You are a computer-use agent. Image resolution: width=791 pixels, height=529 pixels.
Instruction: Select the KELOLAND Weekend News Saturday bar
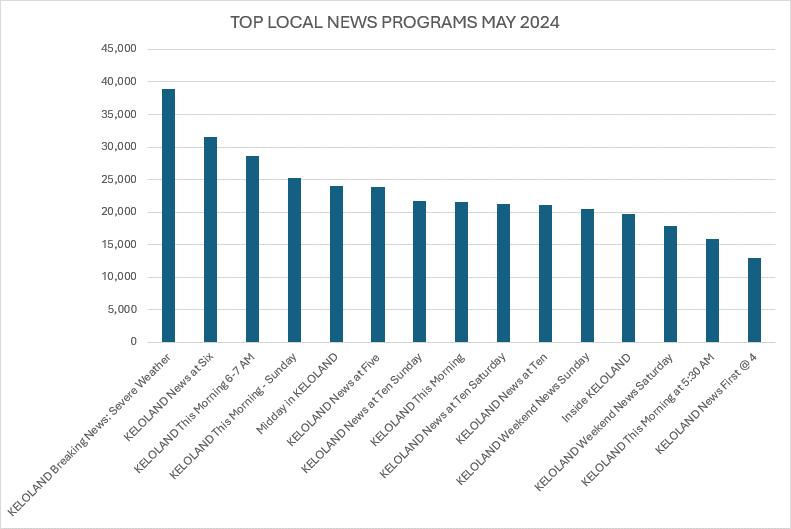click(670, 284)
